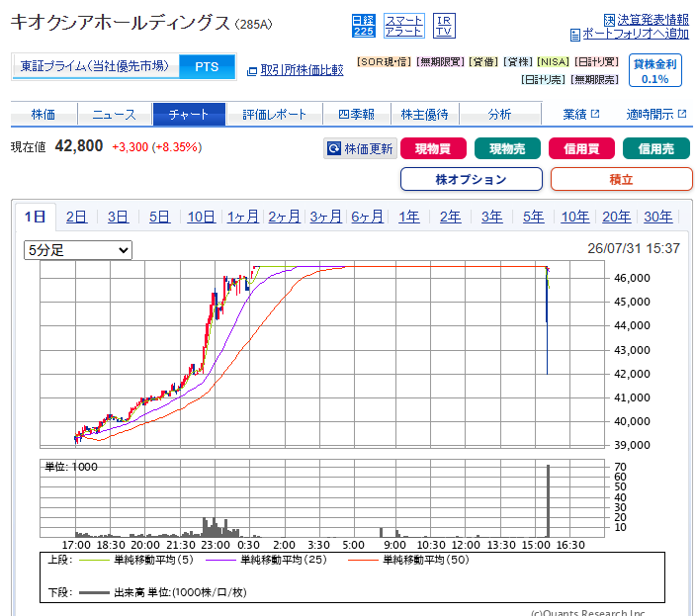This screenshot has height=616, width=695.
Task: Select the 1ヶ月 chart period
Action: click(x=243, y=217)
